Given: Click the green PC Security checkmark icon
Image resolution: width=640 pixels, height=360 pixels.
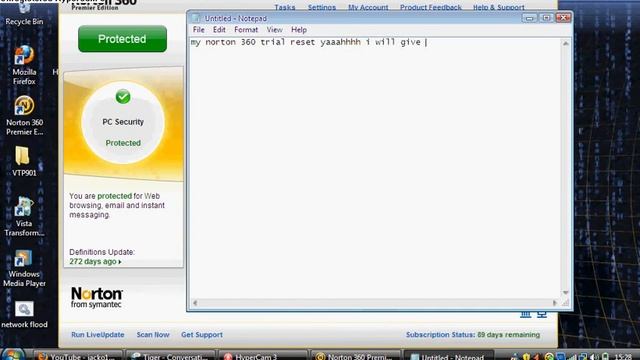Looking at the screenshot, I should pyautogui.click(x=123, y=97).
